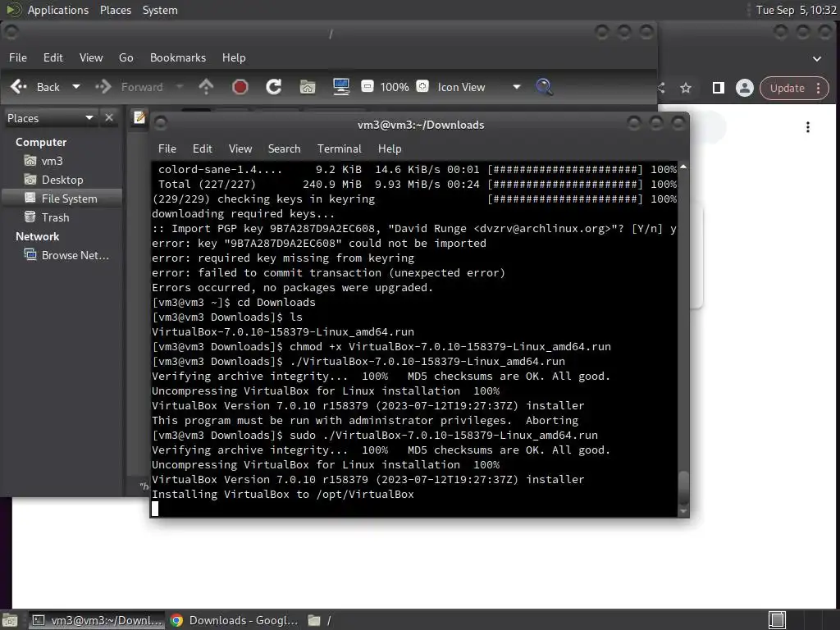The width and height of the screenshot is (840, 630).
Task: Click the red Stop loading icon
Action: [240, 87]
